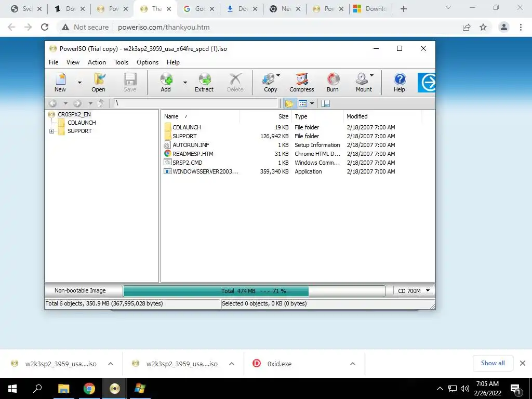This screenshot has width=532, height=399.
Task: Click Chrome's reload page icon
Action: (45, 27)
